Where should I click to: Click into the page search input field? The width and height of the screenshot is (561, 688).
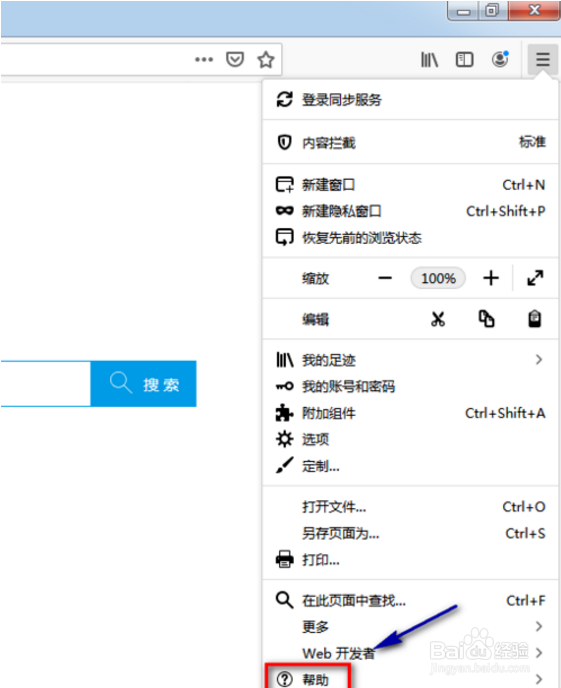[x=46, y=384]
